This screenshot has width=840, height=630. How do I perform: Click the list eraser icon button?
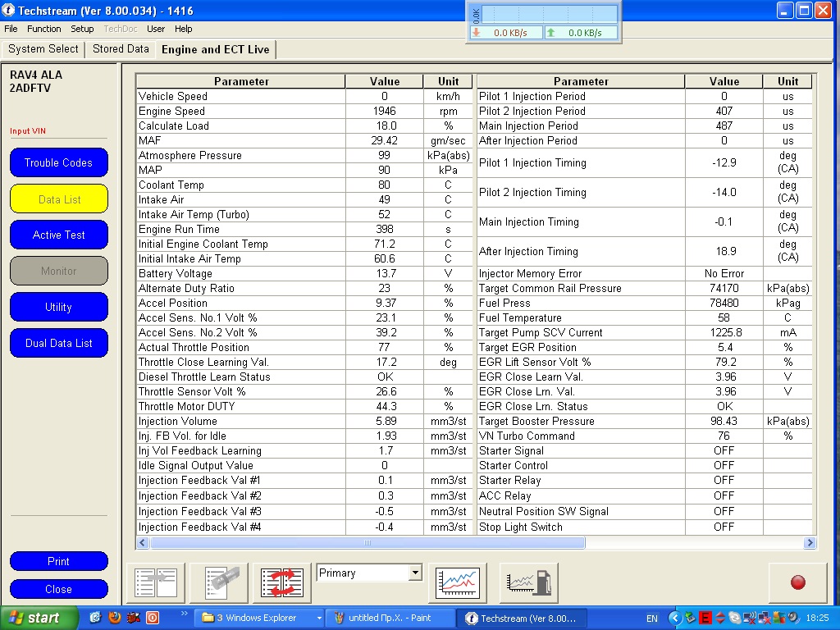[219, 582]
